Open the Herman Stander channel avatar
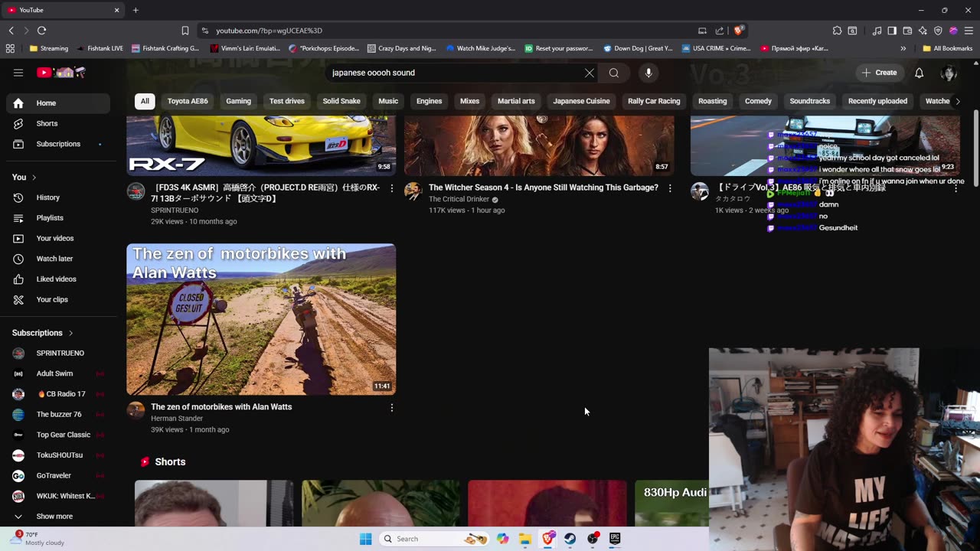 (136, 411)
